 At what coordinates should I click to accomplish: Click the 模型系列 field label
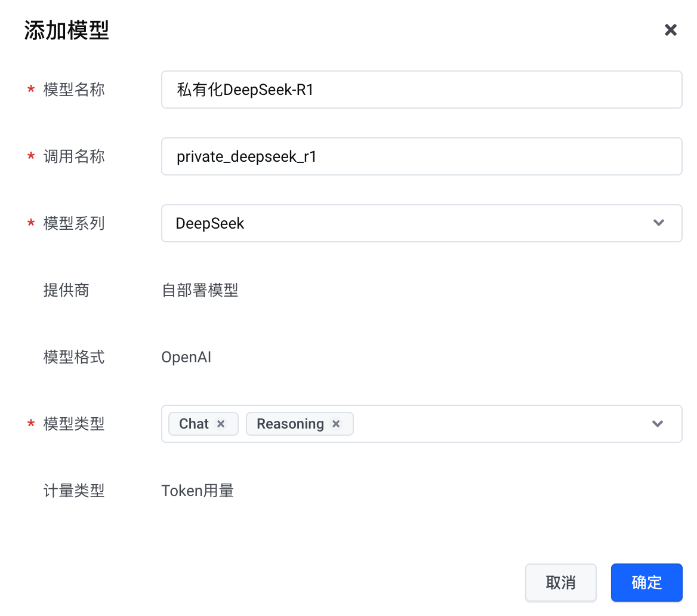point(74,223)
